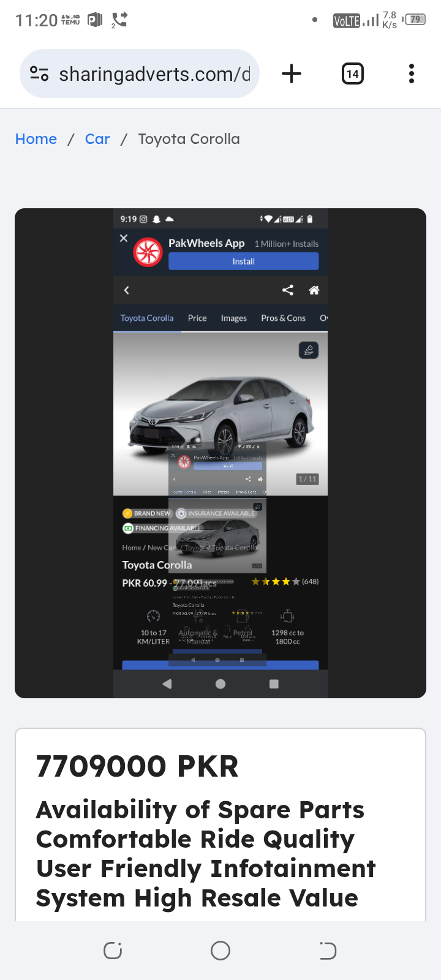
Task: Go to Home breadcrumb link
Action: pos(36,139)
